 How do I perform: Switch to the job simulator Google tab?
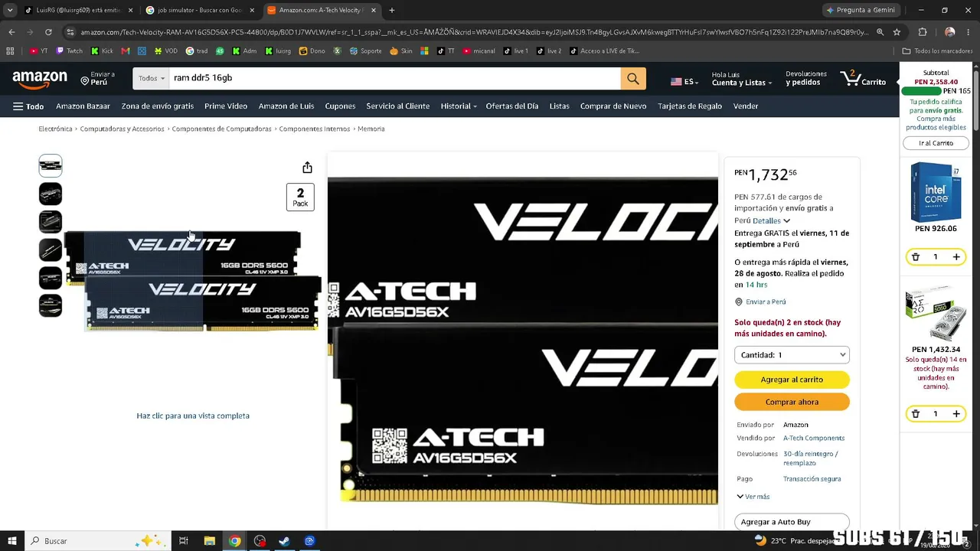click(199, 10)
